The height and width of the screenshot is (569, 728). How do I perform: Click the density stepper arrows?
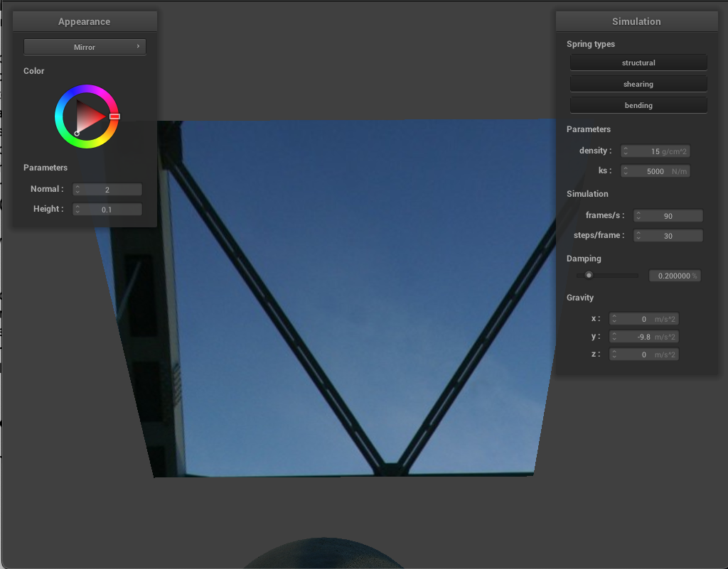tap(626, 151)
